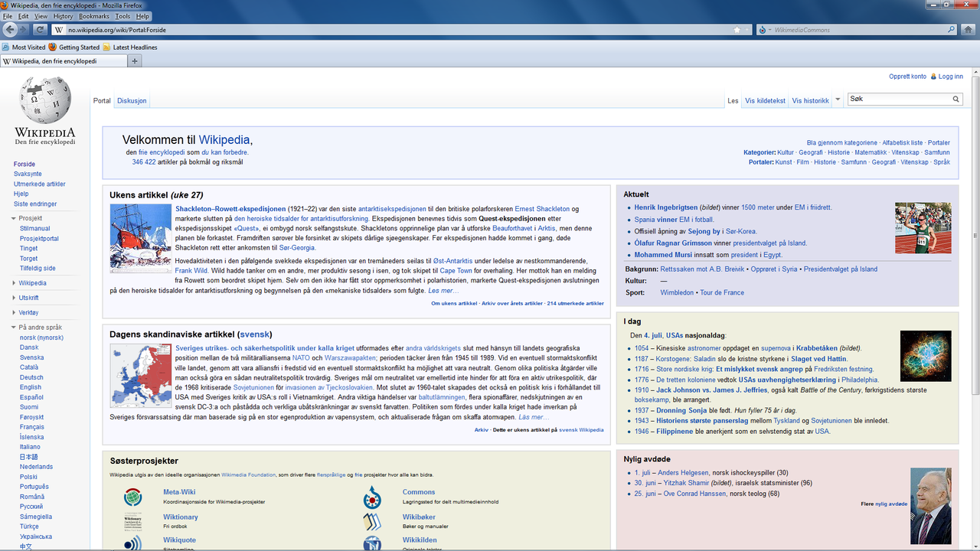Open the norsk (nynorsk) language link

(x=41, y=337)
